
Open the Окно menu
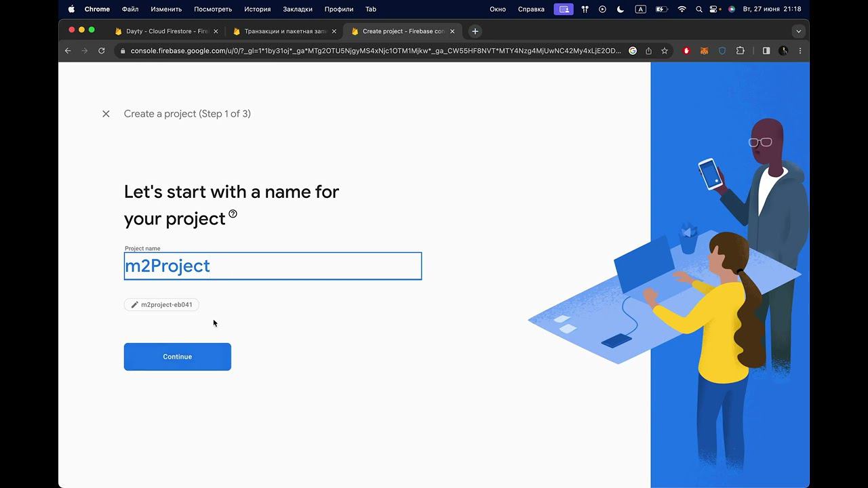pyautogui.click(x=498, y=9)
